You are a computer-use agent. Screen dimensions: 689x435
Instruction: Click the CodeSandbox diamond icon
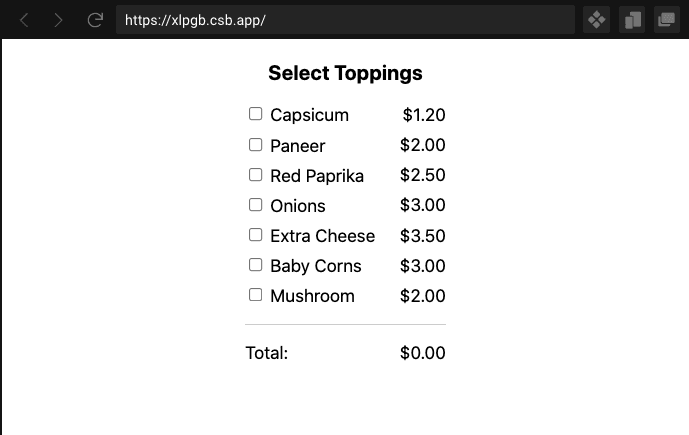[597, 20]
